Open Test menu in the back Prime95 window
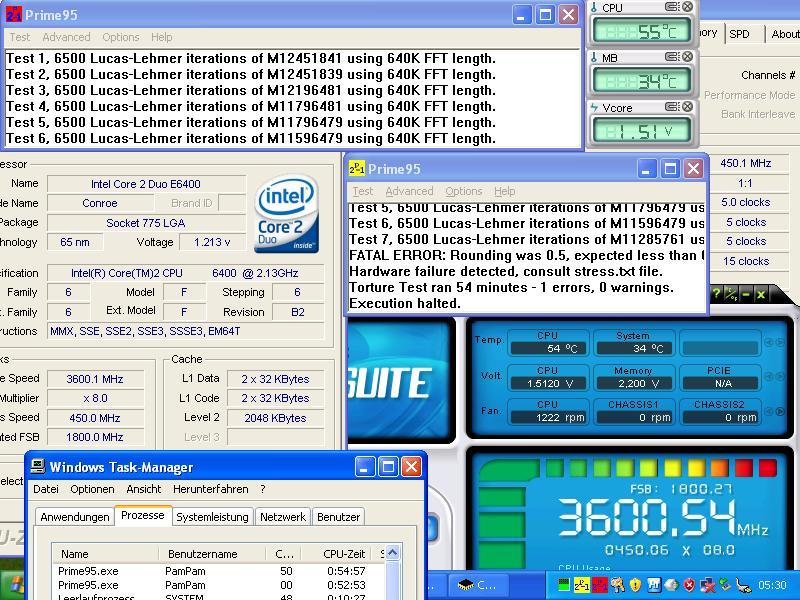This screenshot has height=600, width=800. 19,37
